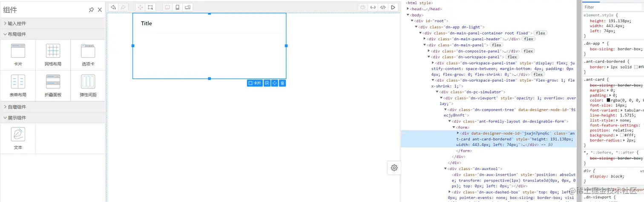Image resolution: width=644 pixels, height=202 pixels.
Task: Click the Filter field in styles pane
Action: (612, 7)
